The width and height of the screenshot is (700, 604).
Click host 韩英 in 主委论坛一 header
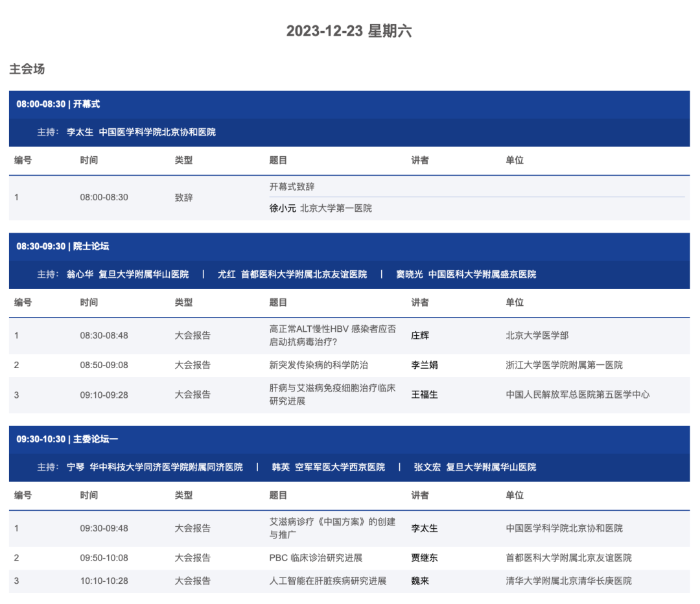281,467
